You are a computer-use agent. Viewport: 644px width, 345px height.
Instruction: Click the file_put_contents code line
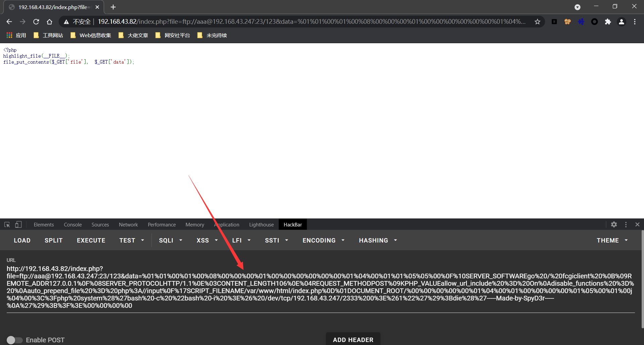(x=69, y=62)
